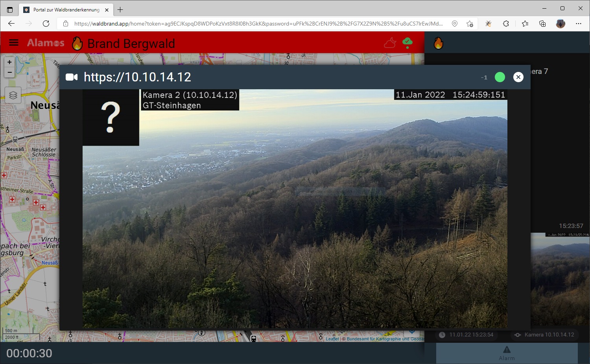
Task: Open a new browser tab
Action: pos(120,10)
